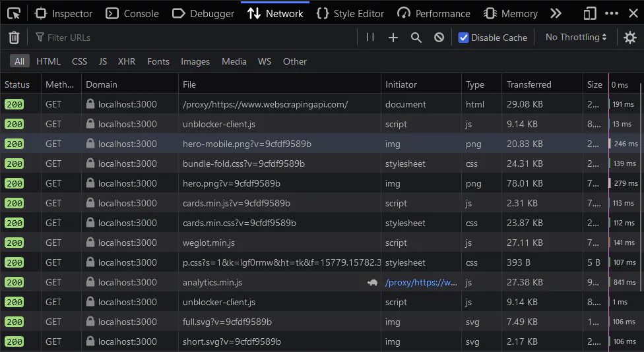Click 78.01 KB transferred value
The image size is (644, 352).
pos(525,183)
